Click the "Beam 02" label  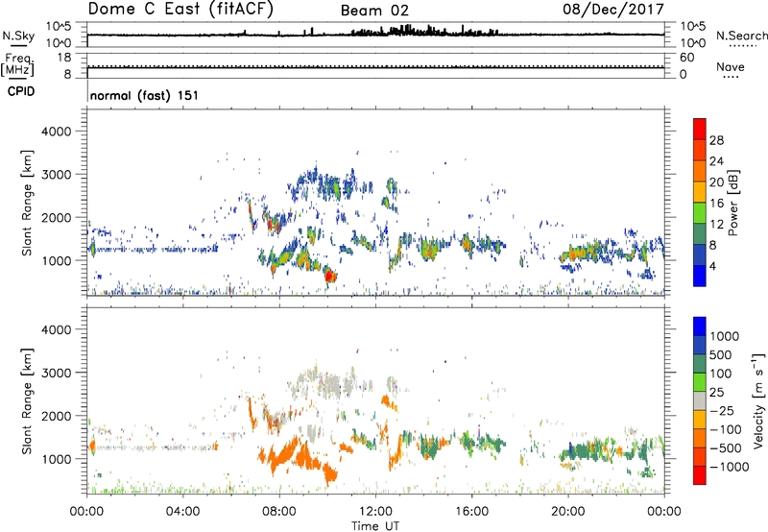point(374,11)
